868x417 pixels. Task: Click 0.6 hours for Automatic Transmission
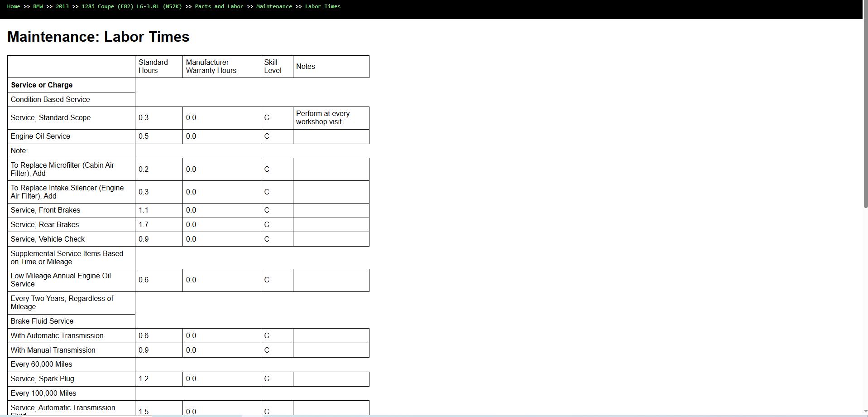tap(159, 336)
